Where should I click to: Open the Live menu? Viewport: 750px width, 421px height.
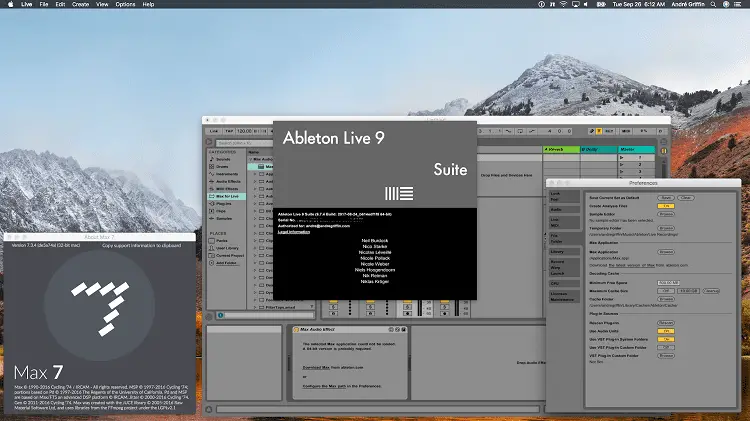point(27,4)
